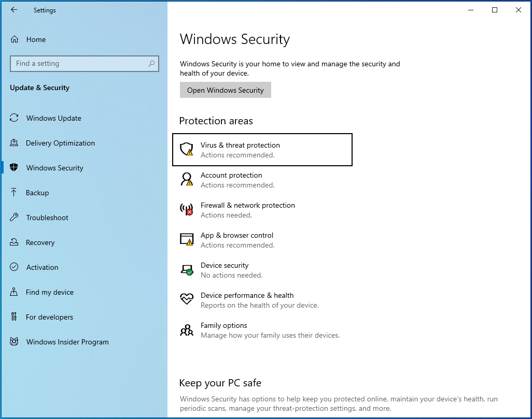Select the Windows Update sync icon
The height and width of the screenshot is (419, 532).
pos(13,118)
